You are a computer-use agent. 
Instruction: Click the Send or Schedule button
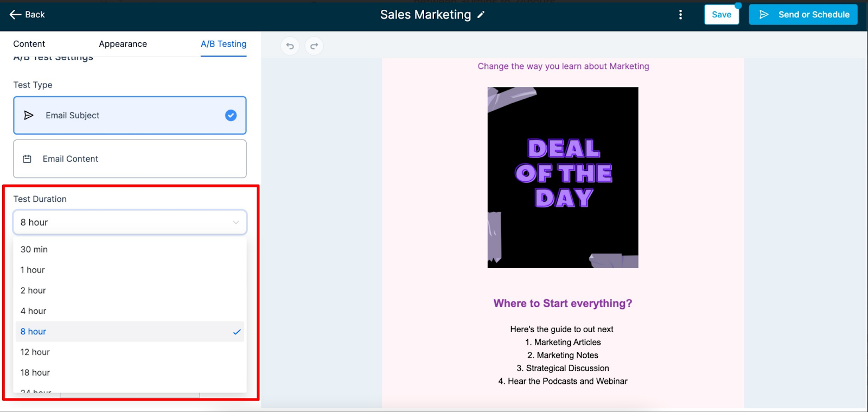click(803, 15)
